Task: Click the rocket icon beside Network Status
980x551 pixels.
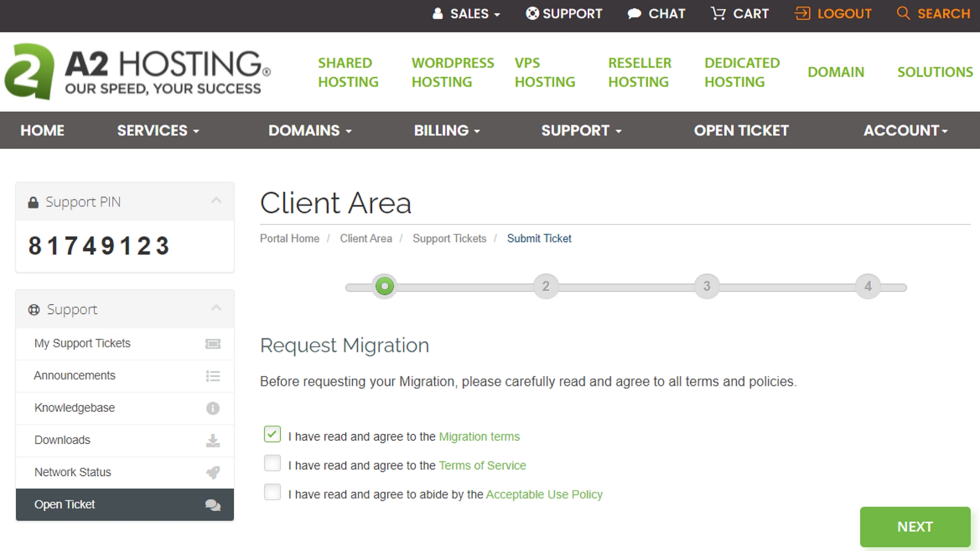Action: tap(213, 472)
